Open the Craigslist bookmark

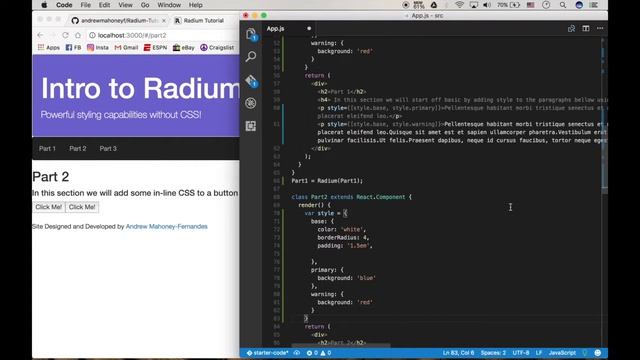(x=217, y=47)
